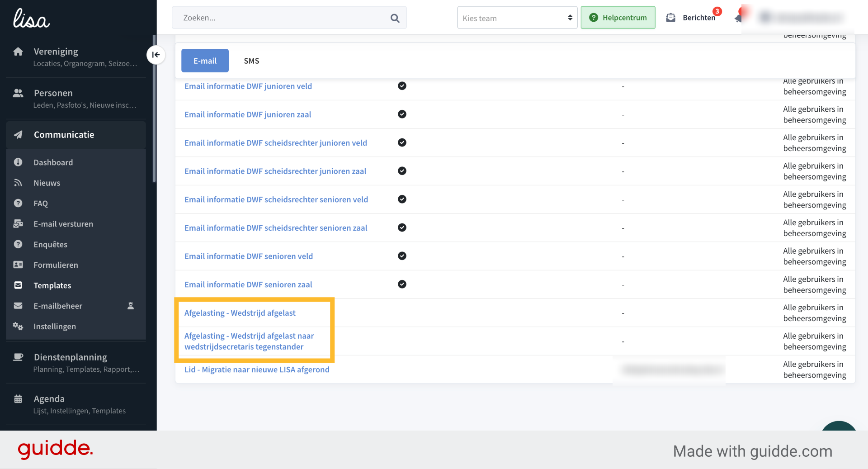Open Berichten messages
The image size is (868, 469).
tap(699, 18)
